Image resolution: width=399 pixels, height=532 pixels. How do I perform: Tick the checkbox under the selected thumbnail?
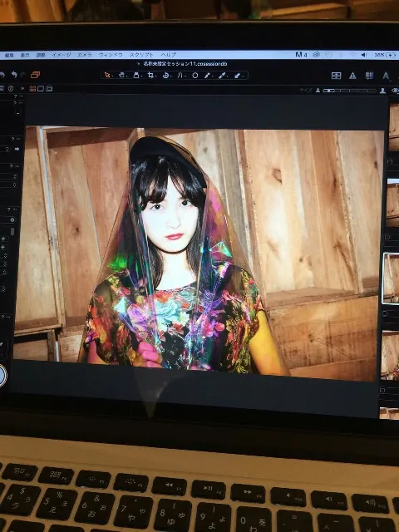click(x=384, y=313)
